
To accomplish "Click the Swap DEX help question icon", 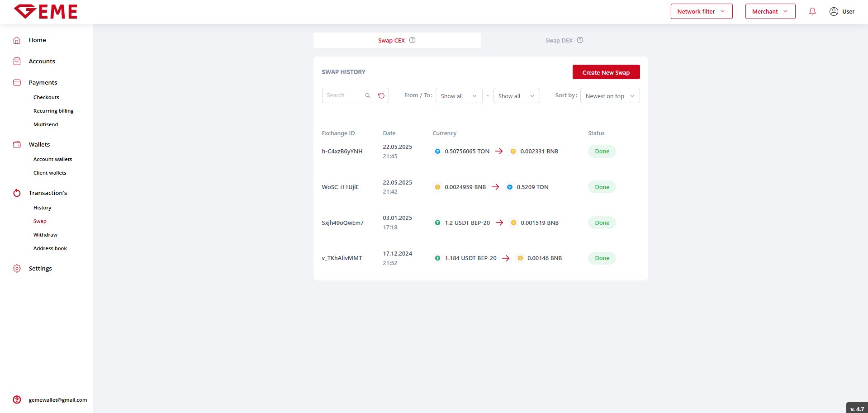I will click(x=580, y=40).
